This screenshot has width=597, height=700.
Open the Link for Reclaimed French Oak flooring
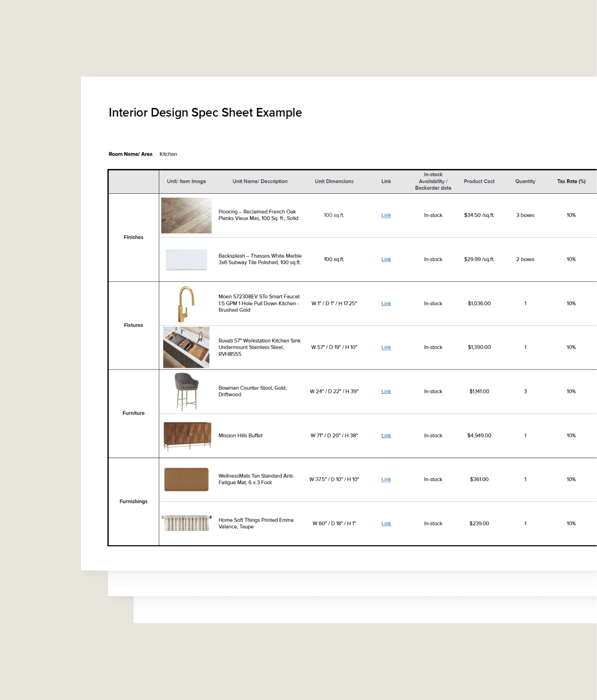coord(386,215)
